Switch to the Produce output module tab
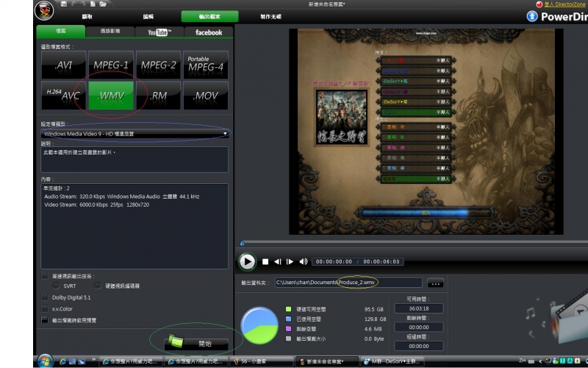Screen dimensions: 588x368 [x=209, y=16]
